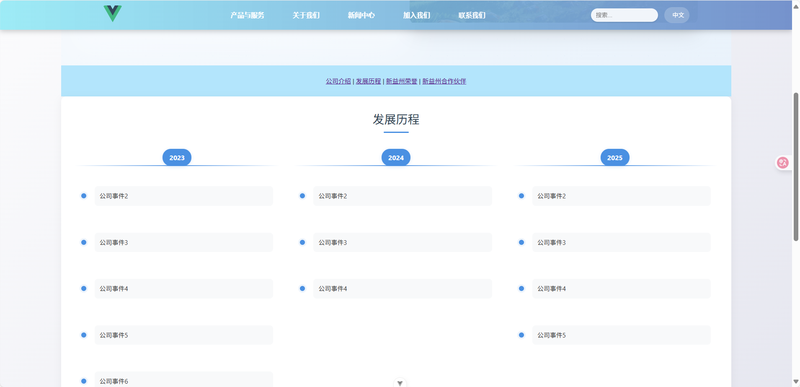800x387 pixels.
Task: Click 公司事件6 under 2023
Action: 184,380
